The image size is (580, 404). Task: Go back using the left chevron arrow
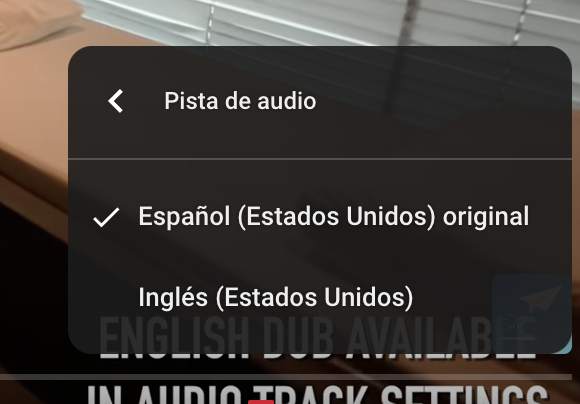point(115,101)
